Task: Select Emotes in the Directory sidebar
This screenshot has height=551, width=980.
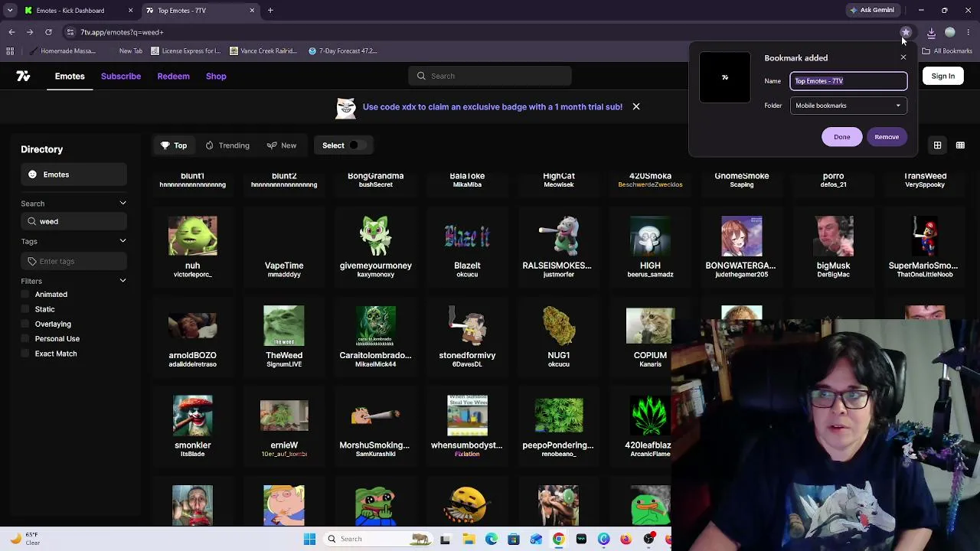Action: point(73,174)
